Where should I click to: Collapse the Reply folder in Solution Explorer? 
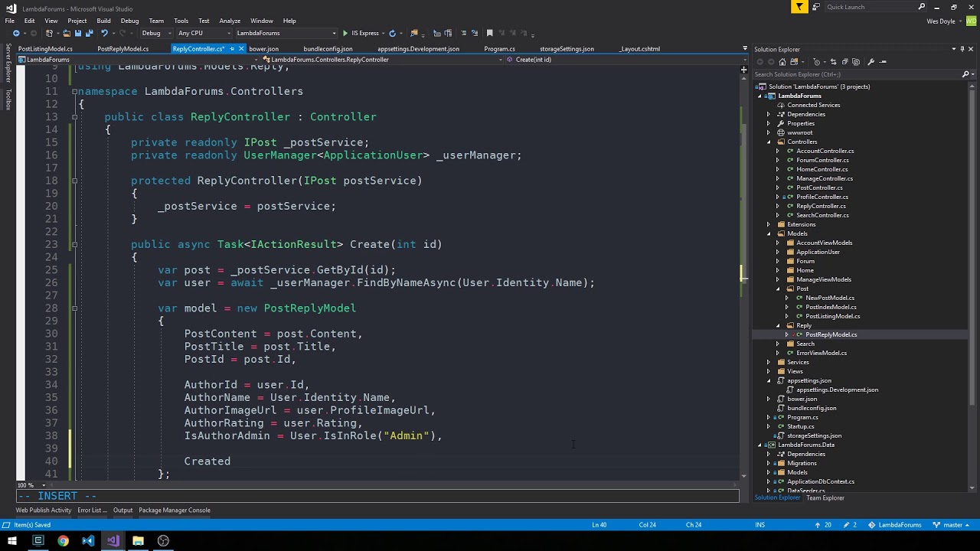click(778, 326)
